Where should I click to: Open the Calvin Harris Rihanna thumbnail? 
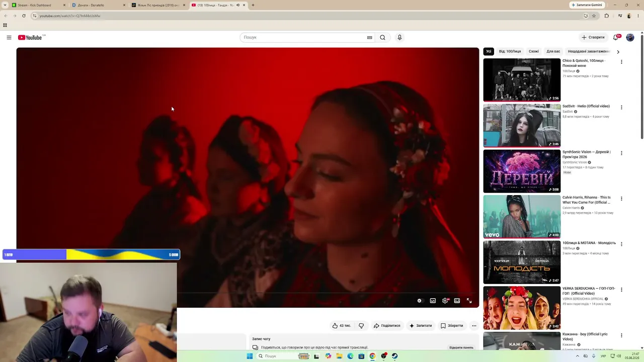[522, 217]
